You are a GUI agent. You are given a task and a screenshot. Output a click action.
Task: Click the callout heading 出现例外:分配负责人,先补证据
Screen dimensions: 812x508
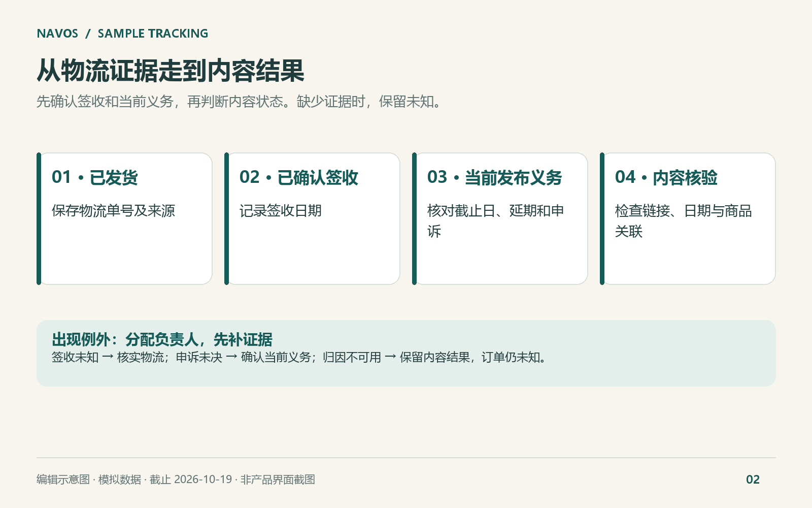[162, 339]
